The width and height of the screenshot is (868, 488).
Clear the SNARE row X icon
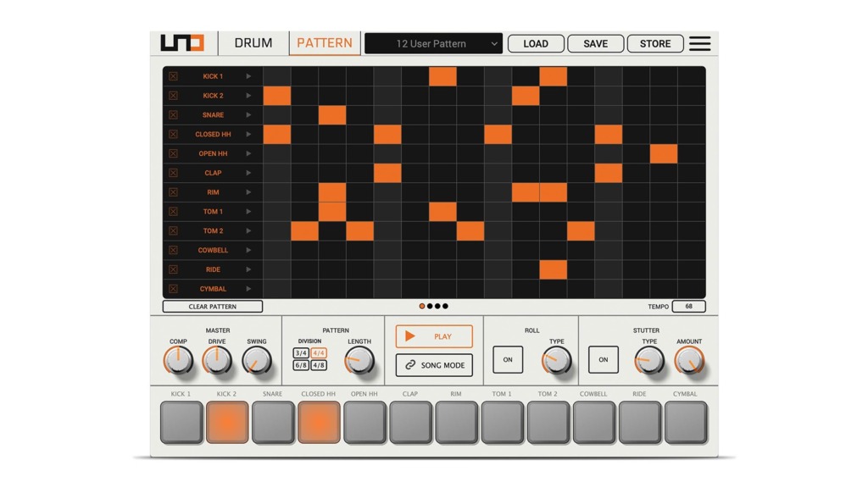[x=173, y=115]
